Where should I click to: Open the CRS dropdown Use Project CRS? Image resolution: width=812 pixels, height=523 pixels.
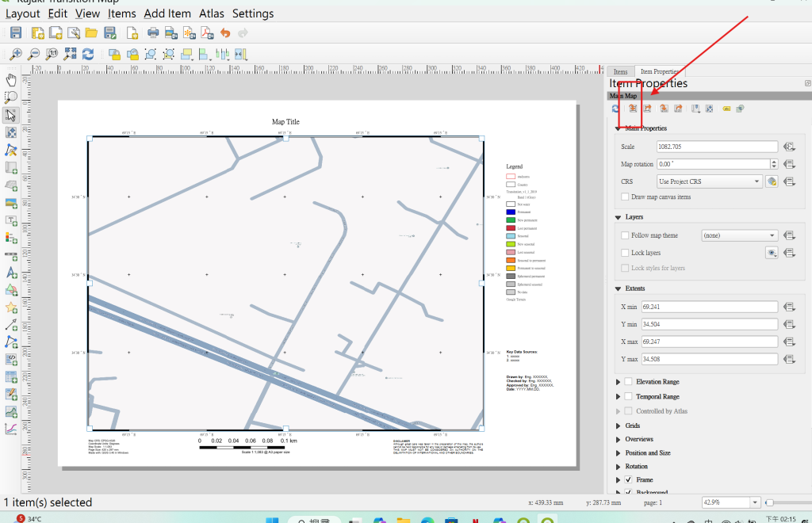(709, 181)
